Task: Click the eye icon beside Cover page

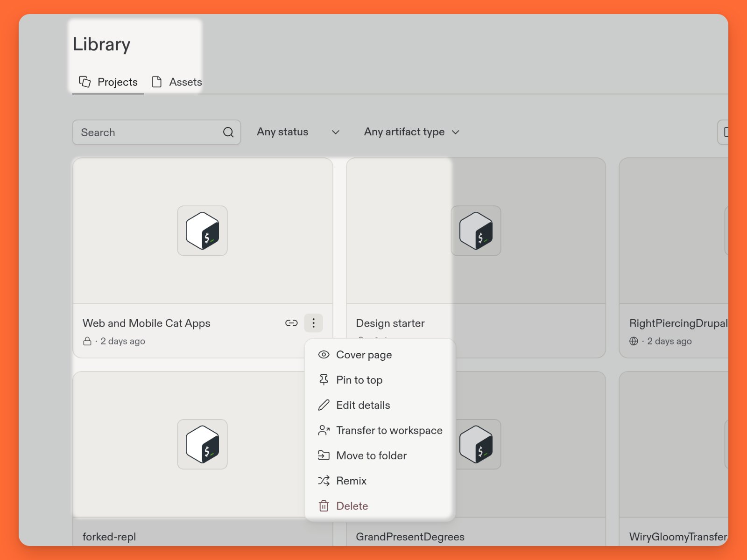Action: tap(324, 355)
